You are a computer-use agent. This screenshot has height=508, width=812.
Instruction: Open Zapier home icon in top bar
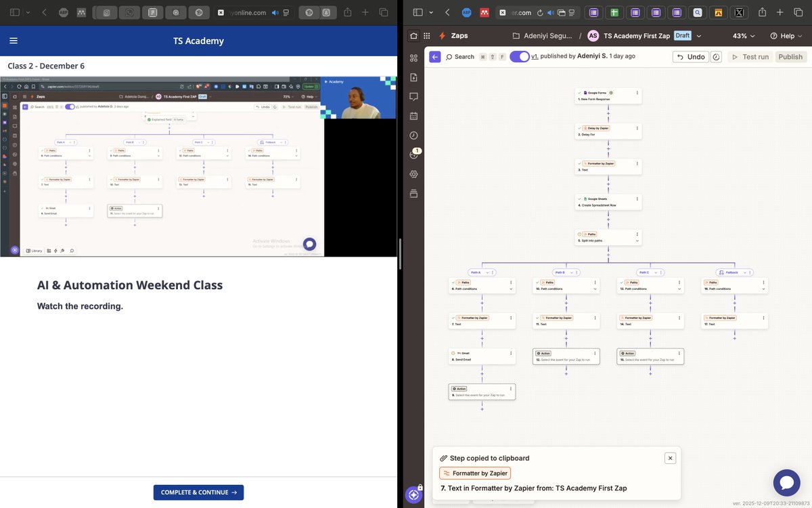click(414, 36)
